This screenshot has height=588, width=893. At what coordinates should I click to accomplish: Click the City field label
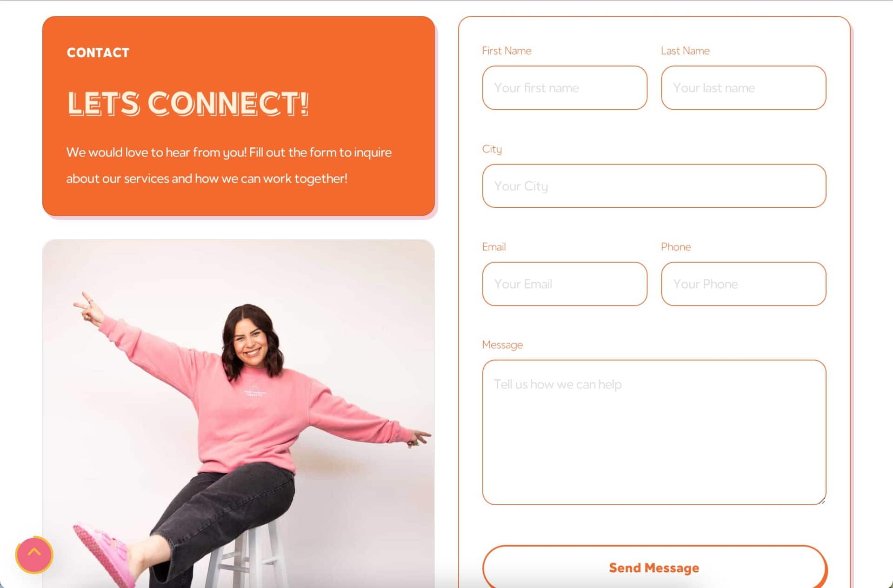[x=492, y=149]
